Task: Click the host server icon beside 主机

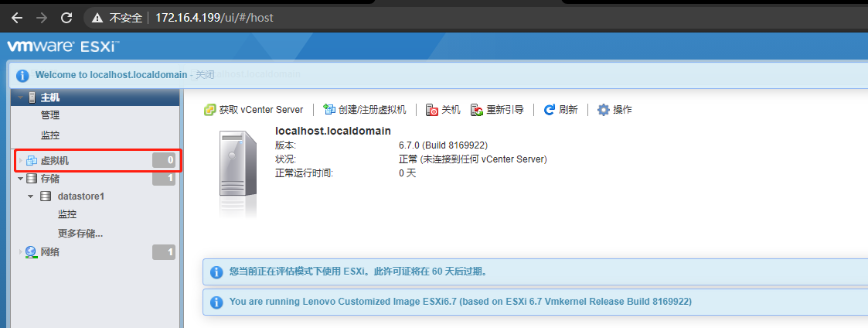Action: click(32, 97)
